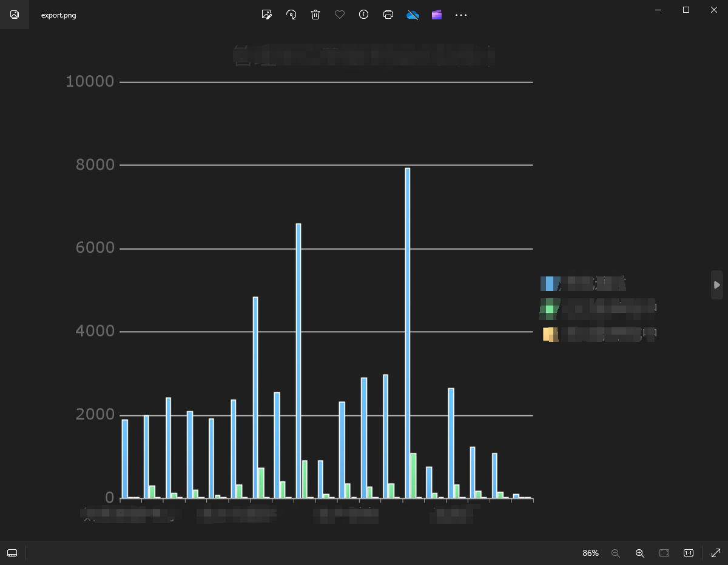Enter full screen mode

[x=715, y=553]
